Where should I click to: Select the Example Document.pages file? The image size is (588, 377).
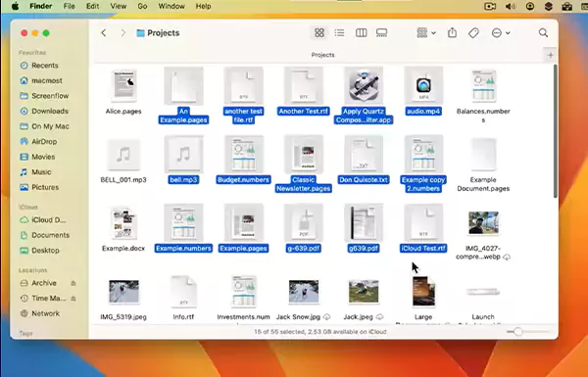click(x=483, y=165)
